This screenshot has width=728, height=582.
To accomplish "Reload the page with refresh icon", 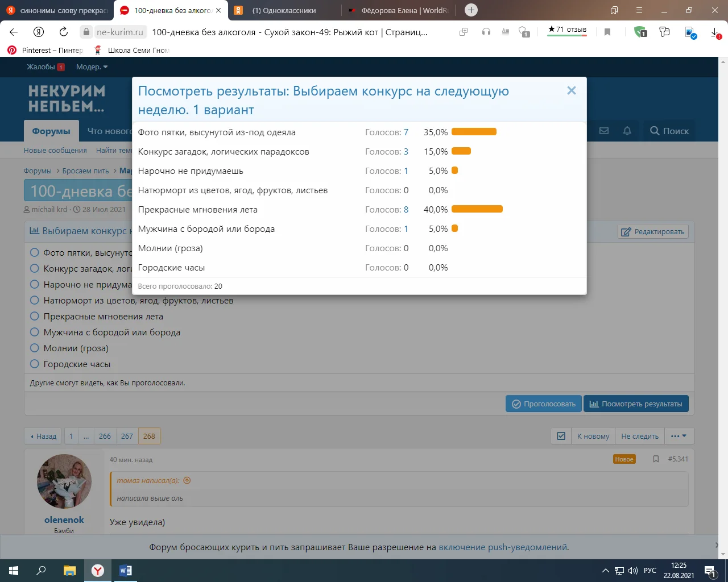I will pos(64,32).
